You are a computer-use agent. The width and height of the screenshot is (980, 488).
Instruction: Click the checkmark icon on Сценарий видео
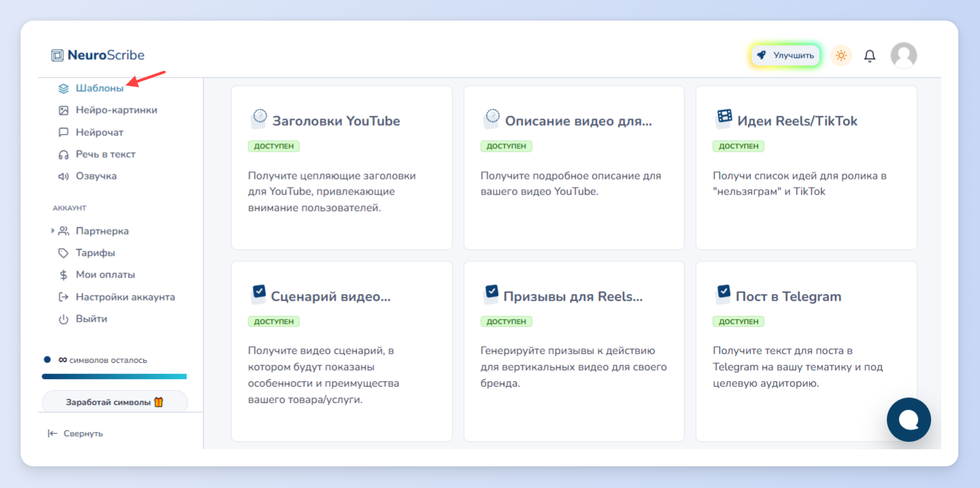coord(259,293)
